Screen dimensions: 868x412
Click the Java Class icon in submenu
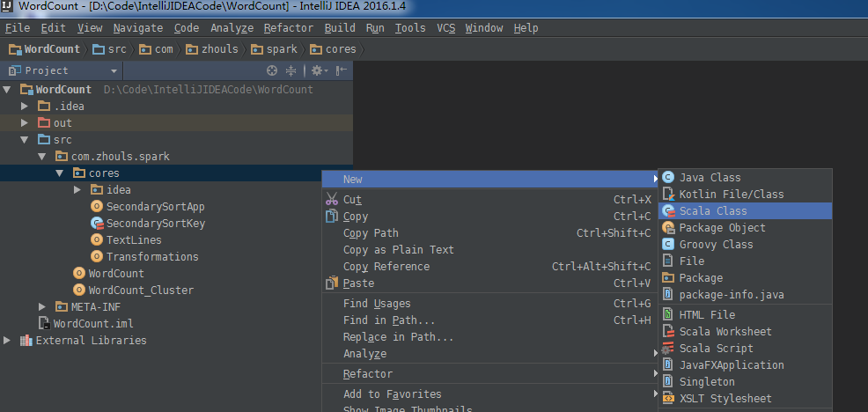pyautogui.click(x=669, y=177)
